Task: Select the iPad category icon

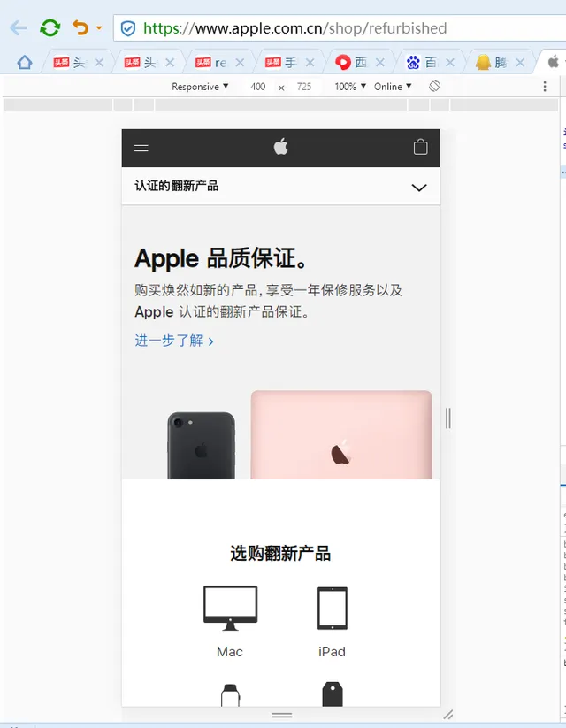Action: 332,609
